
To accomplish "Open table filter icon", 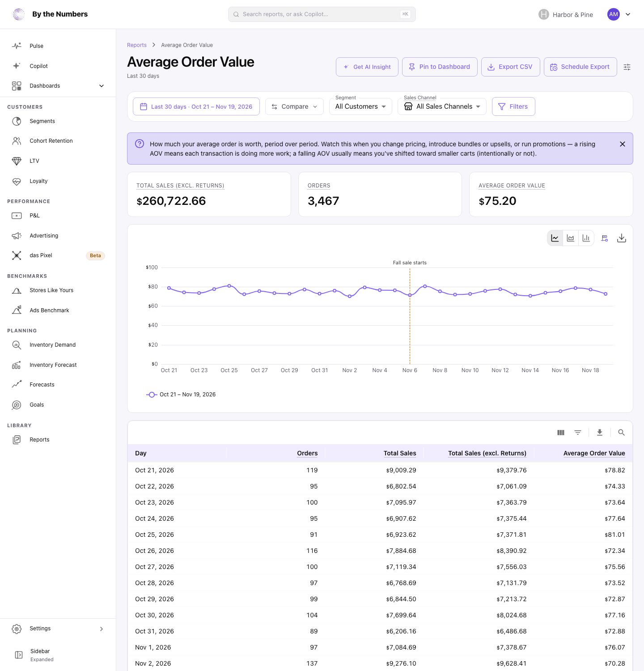I will 578,433.
